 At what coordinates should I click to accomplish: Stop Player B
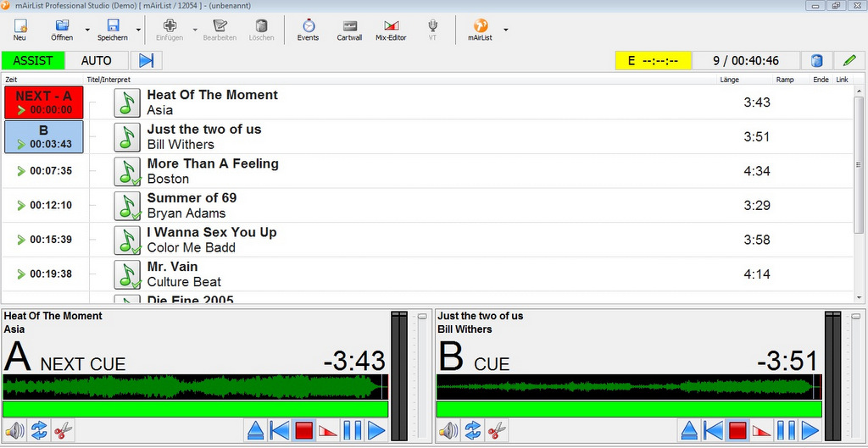coord(738,429)
